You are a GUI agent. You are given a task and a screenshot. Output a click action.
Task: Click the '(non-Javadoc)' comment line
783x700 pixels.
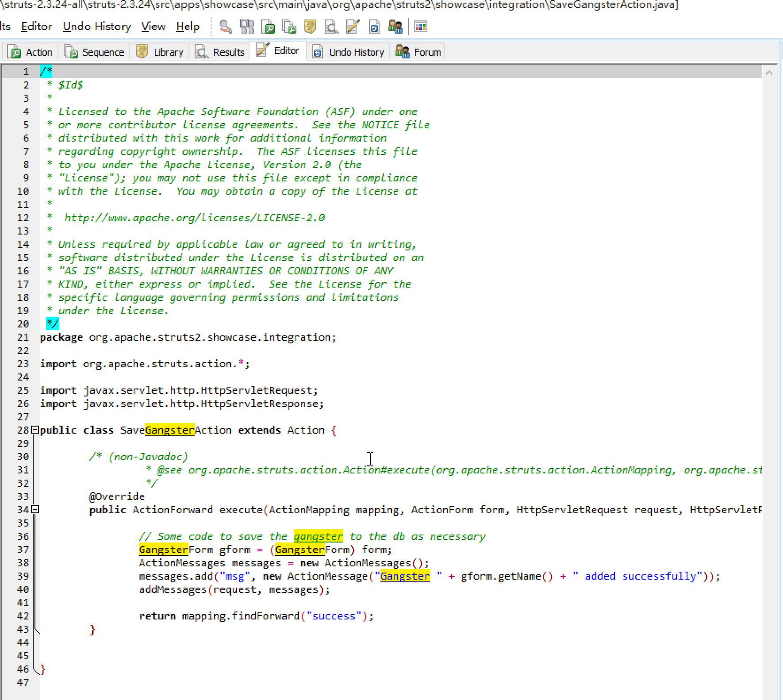(x=138, y=457)
